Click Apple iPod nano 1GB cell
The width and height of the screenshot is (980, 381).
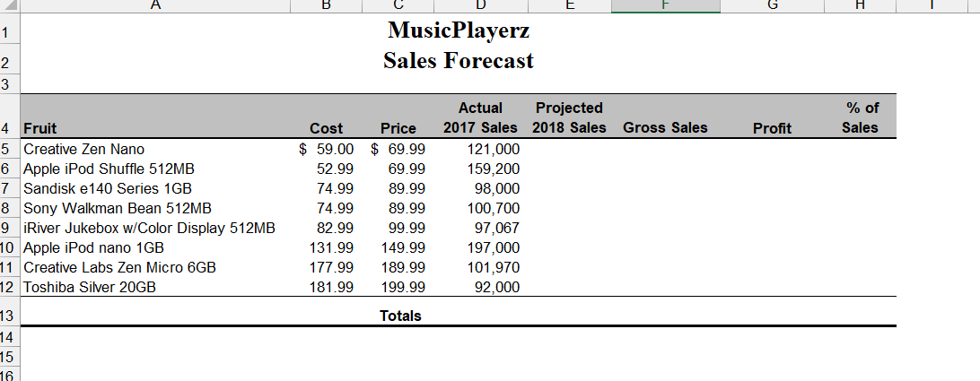coord(155,248)
